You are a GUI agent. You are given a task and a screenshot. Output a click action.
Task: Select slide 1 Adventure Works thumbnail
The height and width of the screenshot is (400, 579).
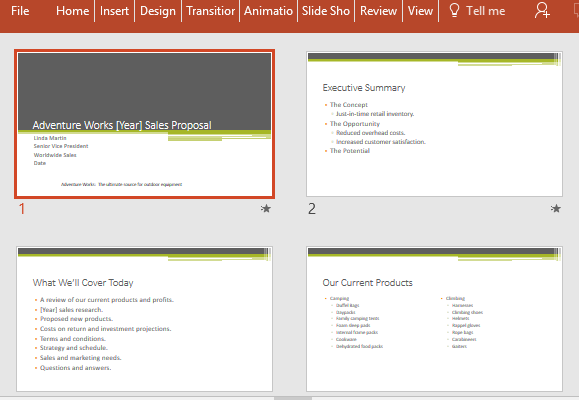[144, 124]
